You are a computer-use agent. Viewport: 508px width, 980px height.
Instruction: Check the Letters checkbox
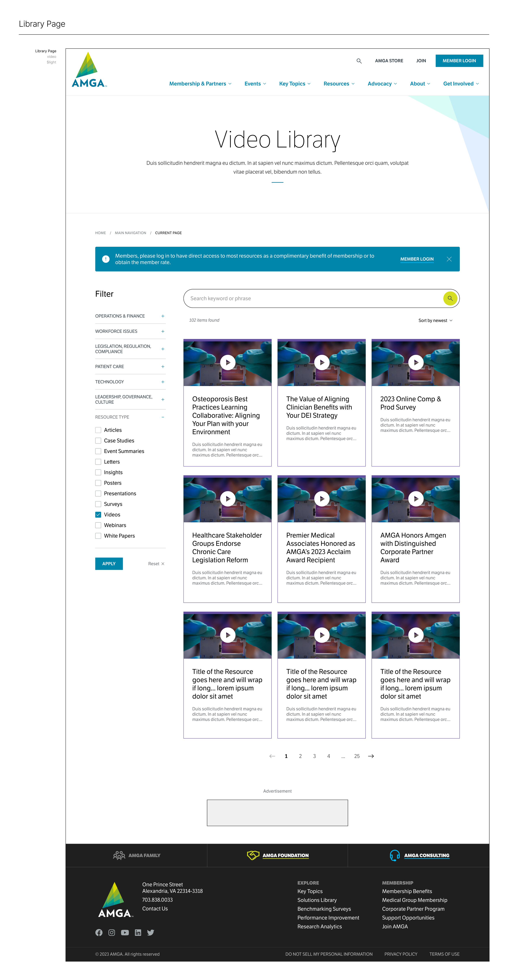point(98,462)
